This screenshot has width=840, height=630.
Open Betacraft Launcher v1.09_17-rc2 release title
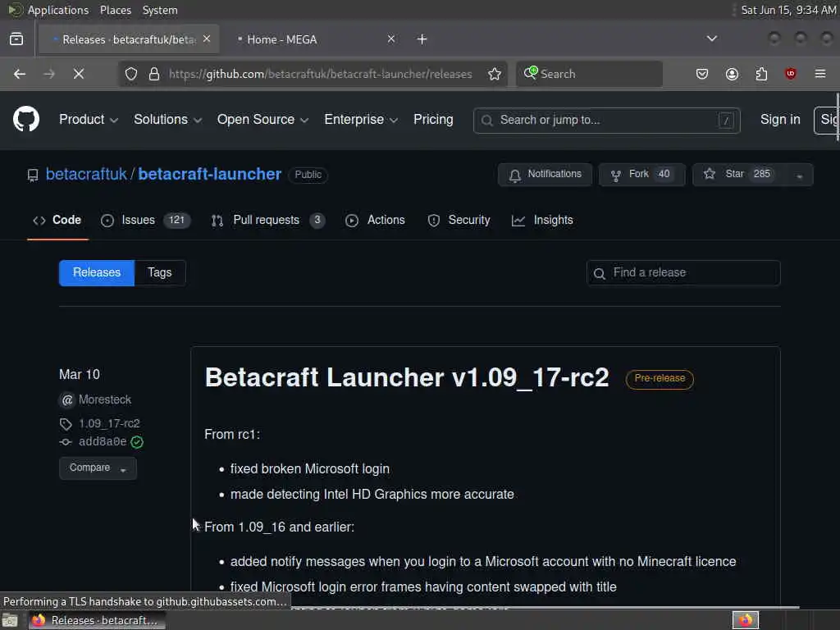[407, 377]
